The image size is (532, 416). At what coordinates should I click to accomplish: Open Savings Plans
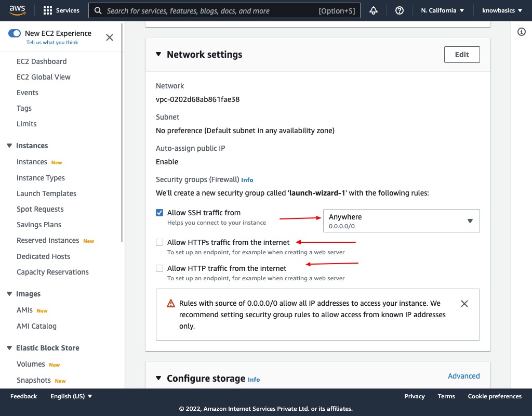[x=39, y=225]
